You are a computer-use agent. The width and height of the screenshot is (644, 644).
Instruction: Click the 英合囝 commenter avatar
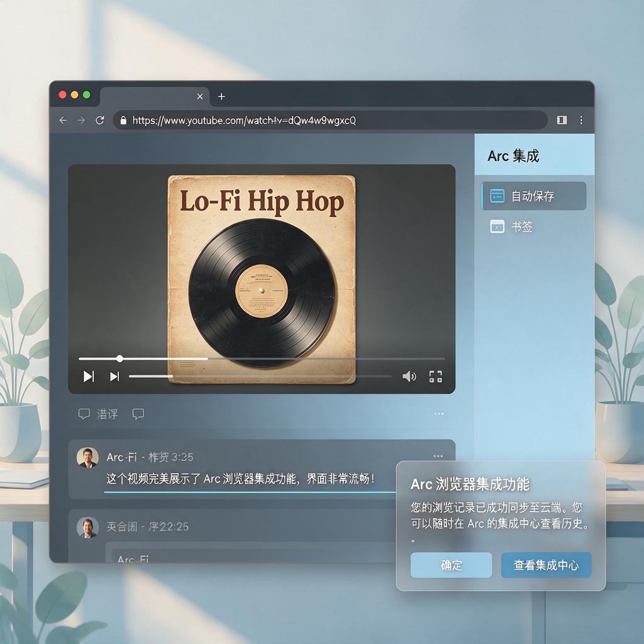pos(87,528)
